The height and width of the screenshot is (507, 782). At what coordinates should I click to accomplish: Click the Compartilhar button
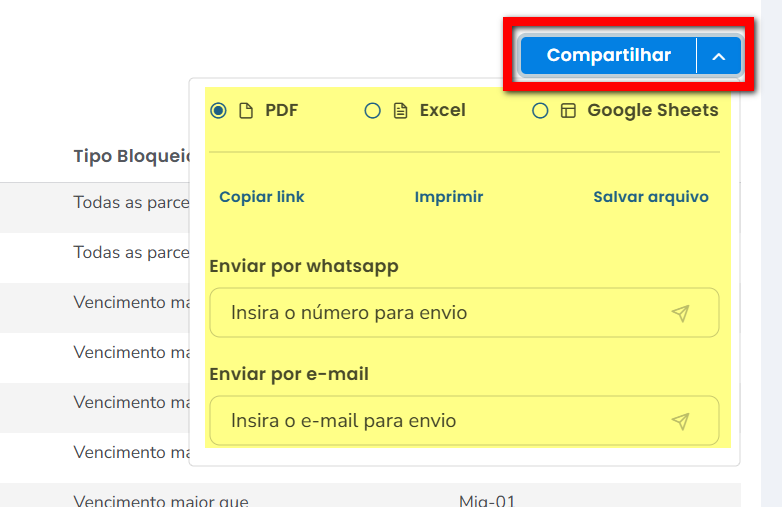pyautogui.click(x=608, y=56)
